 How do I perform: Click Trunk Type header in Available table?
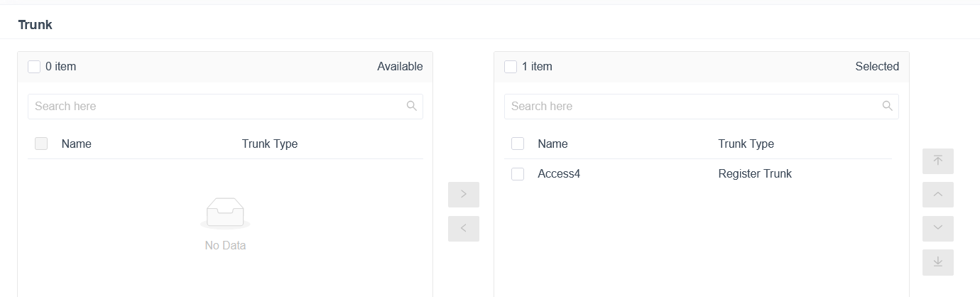(270, 144)
